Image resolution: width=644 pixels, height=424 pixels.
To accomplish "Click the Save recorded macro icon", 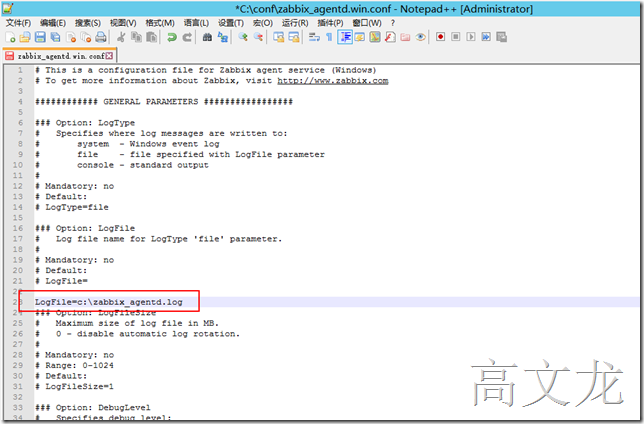I will pyautogui.click(x=501, y=37).
